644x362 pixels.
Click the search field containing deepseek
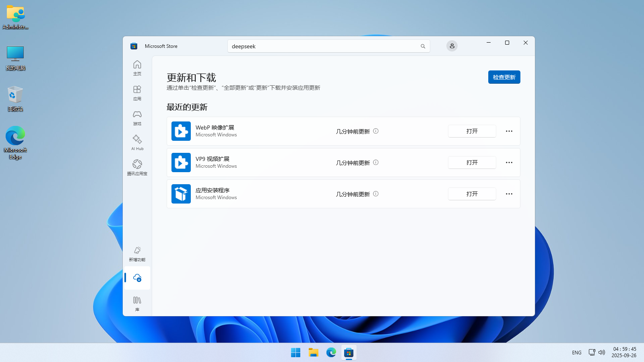(329, 46)
